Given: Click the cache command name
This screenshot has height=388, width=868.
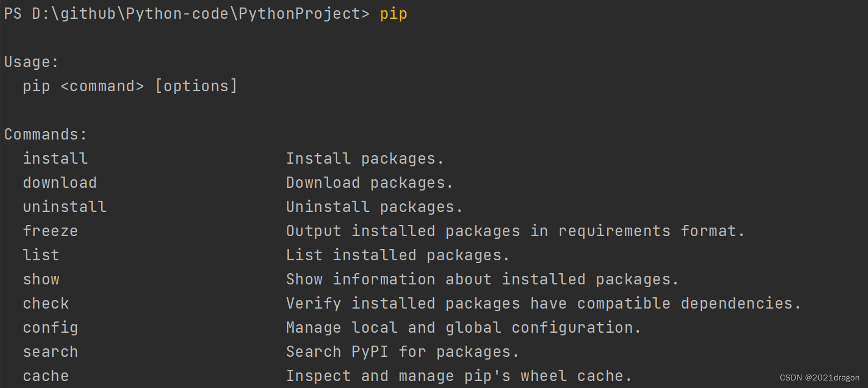Looking at the screenshot, I should pos(46,376).
